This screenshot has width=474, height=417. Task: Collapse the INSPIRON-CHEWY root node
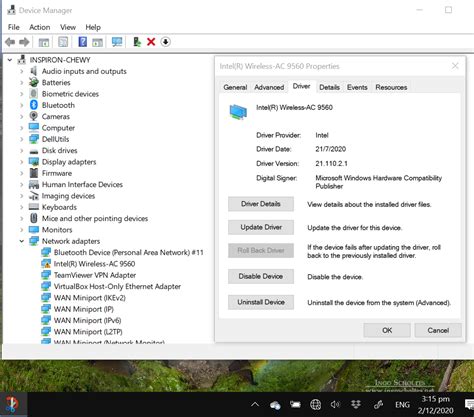[x=10, y=60]
